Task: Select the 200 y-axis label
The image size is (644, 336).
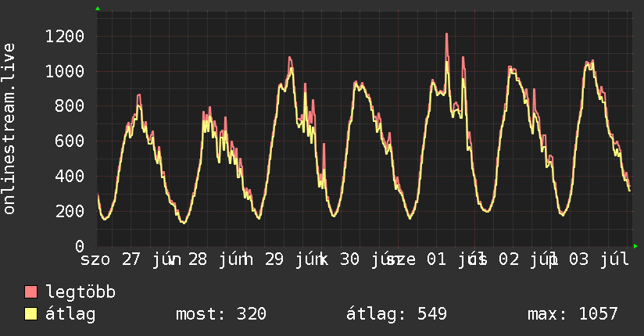Action: coord(70,211)
